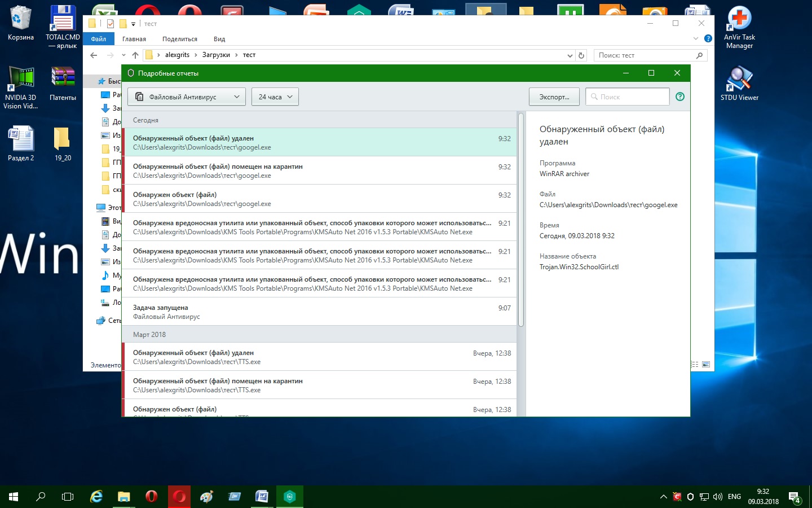Click the Kaspersky icon in the taskbar
812x508 pixels.
[x=290, y=497]
